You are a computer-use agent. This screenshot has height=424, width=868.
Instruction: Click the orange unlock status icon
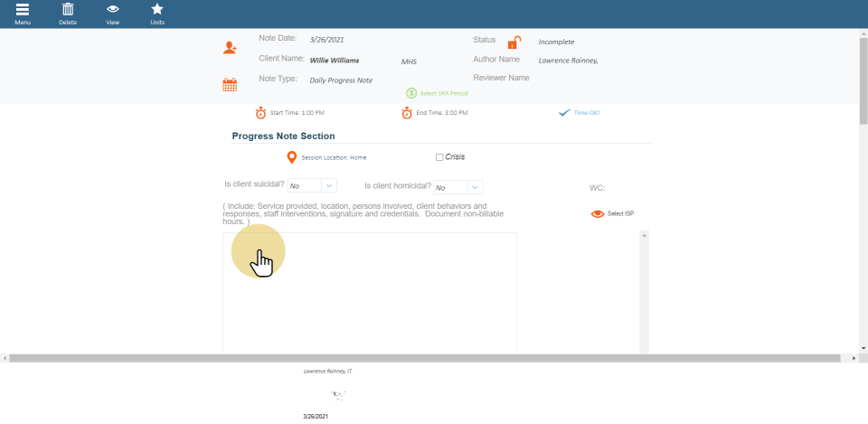[x=514, y=42]
